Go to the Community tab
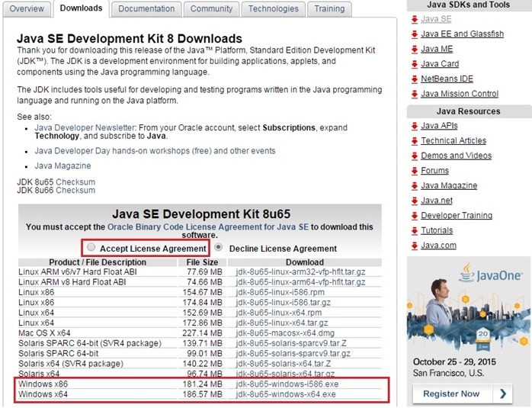The image size is (532, 408). point(211,9)
